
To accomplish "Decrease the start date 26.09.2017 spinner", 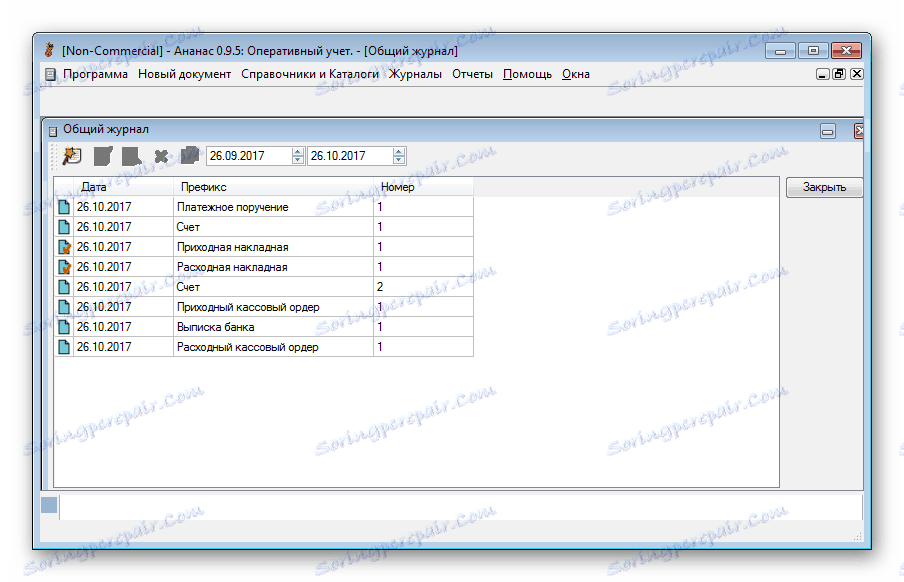I will 297,160.
